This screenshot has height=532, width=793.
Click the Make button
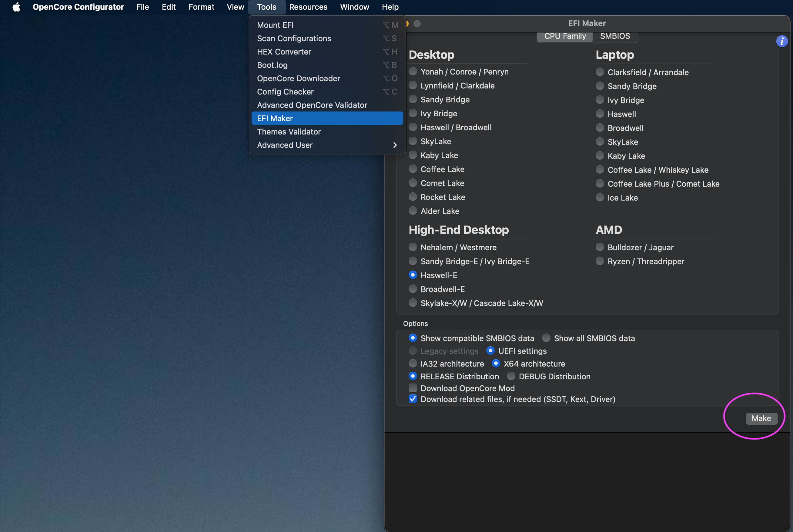pos(761,418)
